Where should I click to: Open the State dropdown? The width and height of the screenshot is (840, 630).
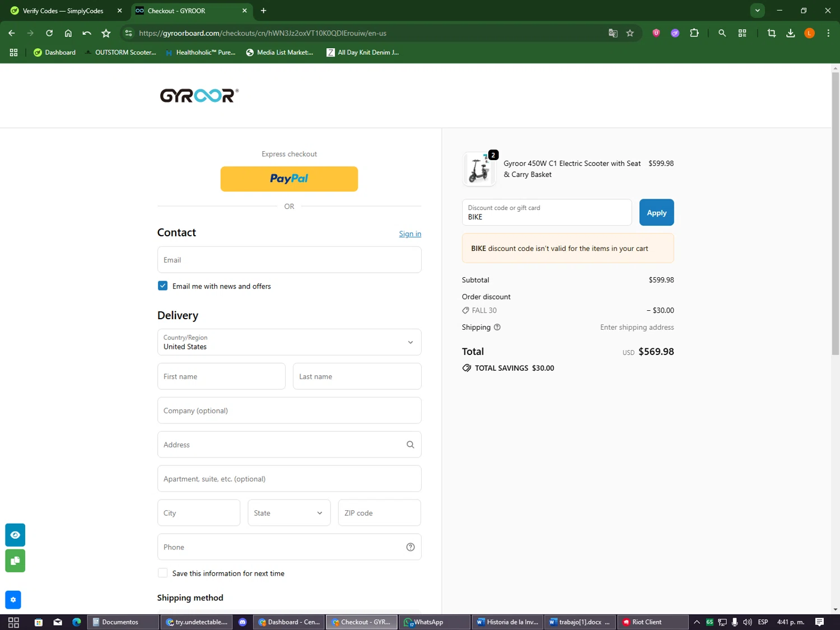coord(289,513)
